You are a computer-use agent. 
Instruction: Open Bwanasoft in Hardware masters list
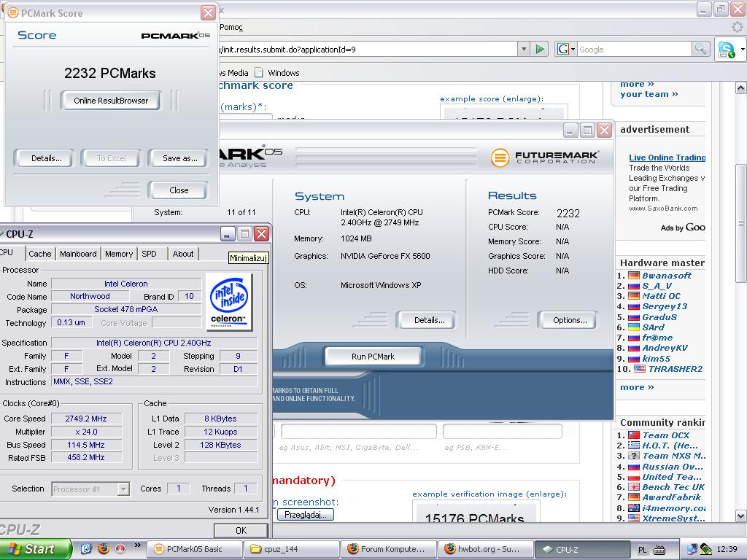click(666, 275)
